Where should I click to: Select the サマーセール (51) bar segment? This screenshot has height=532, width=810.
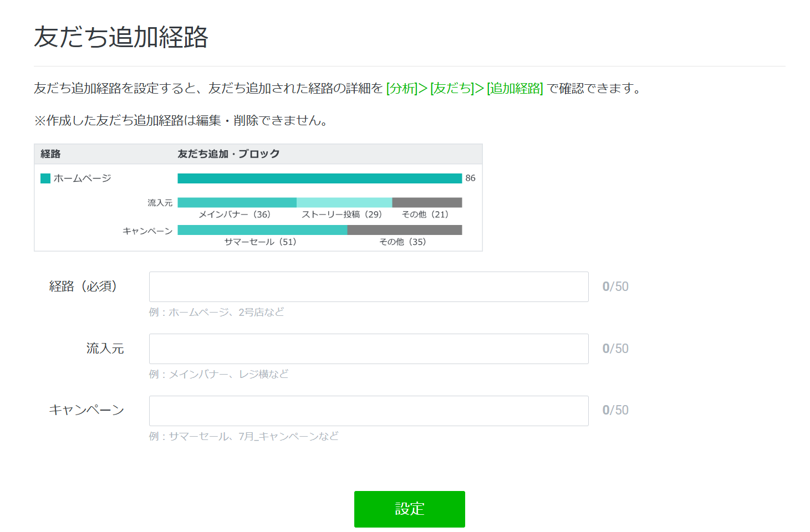[x=262, y=230]
